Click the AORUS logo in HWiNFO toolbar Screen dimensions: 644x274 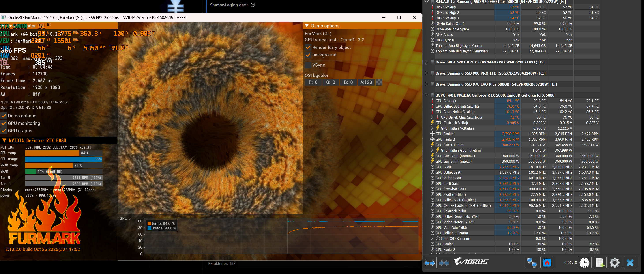pos(471,261)
